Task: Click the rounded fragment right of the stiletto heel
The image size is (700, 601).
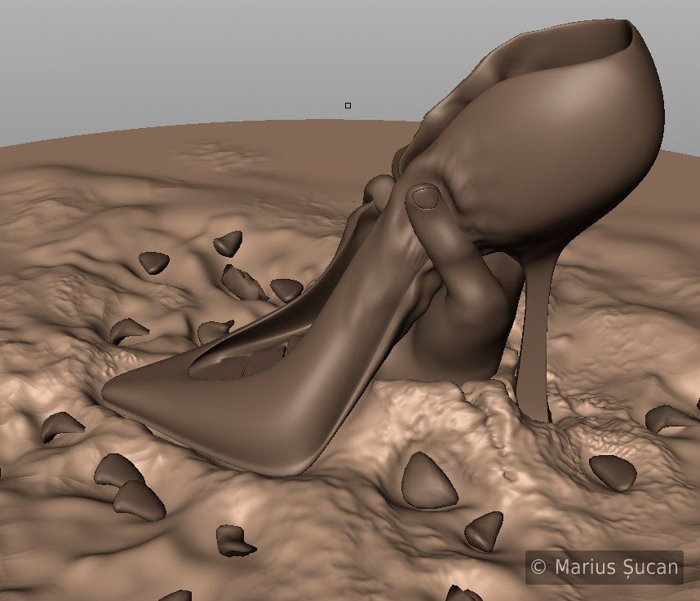Action: 612,471
